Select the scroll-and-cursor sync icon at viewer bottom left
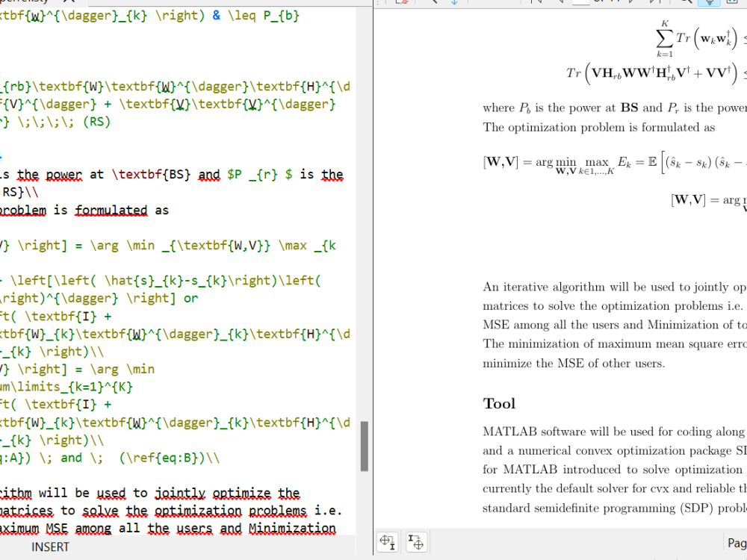747x560 pixels. [x=388, y=542]
